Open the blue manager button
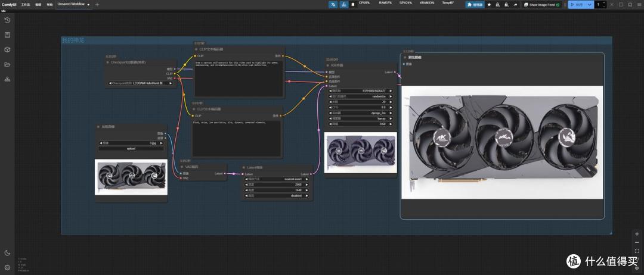 475,5
